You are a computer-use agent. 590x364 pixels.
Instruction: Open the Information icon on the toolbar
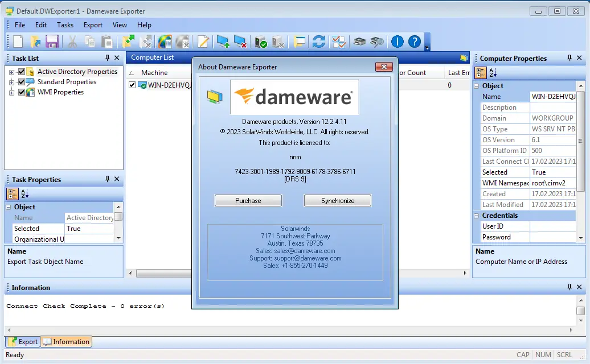tap(397, 41)
